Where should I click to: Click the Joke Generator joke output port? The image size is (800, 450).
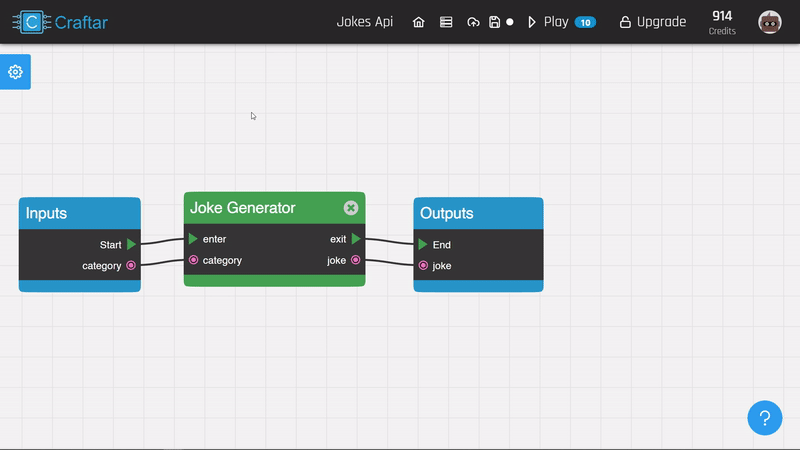[x=356, y=260]
